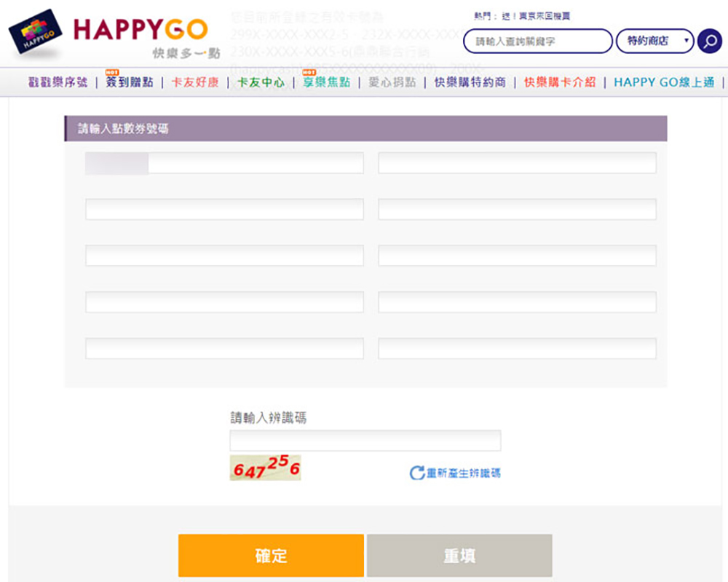728x582 pixels.
Task: Click the HAPPYGO brand wordmark
Action: [x=141, y=29]
